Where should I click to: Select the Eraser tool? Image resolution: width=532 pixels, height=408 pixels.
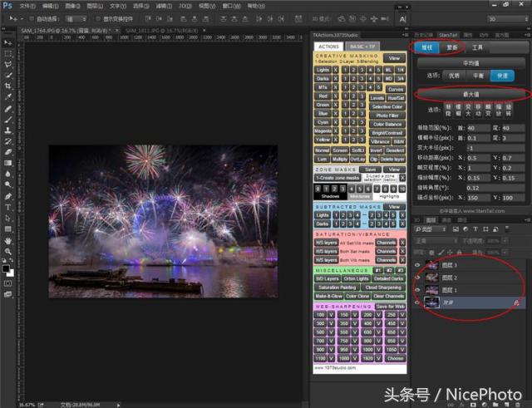click(7, 152)
